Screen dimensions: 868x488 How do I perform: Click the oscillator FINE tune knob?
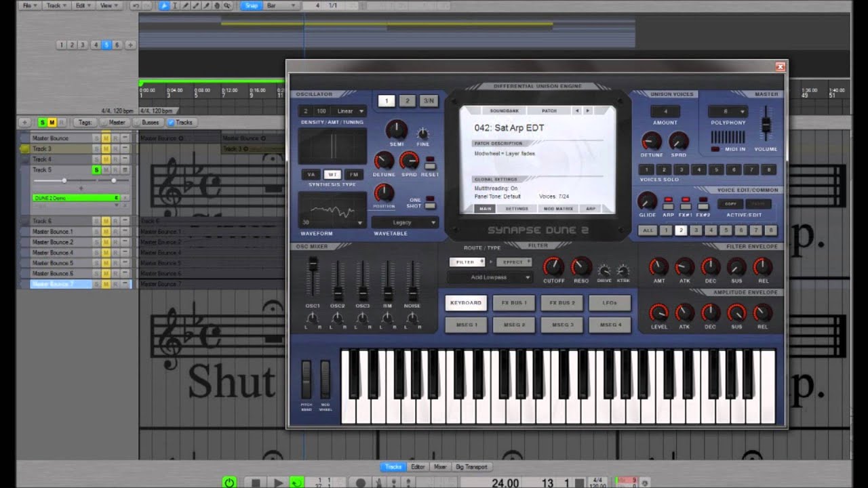[x=423, y=133]
